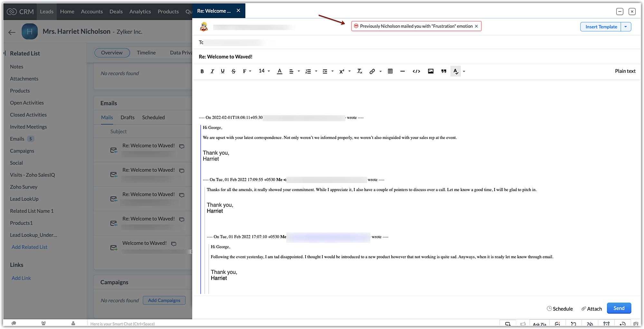Switch to Timeline tab
644x329 pixels.
pos(146,53)
